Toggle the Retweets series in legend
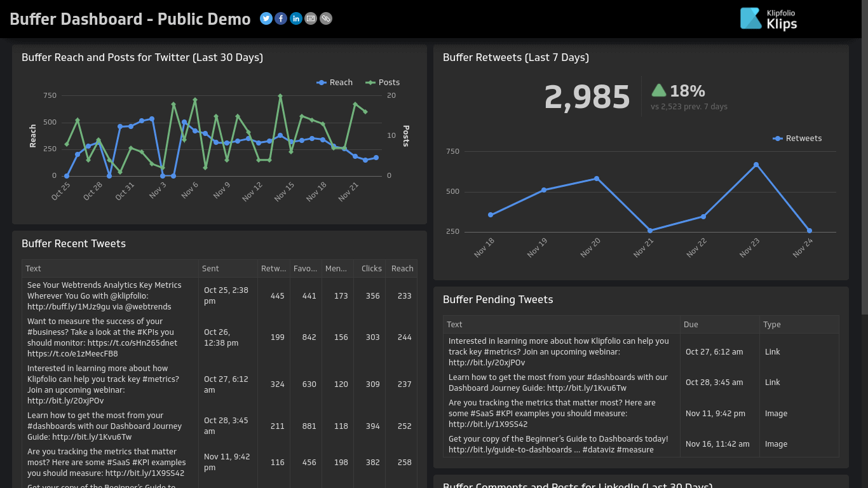The width and height of the screenshot is (868, 488). [797, 139]
